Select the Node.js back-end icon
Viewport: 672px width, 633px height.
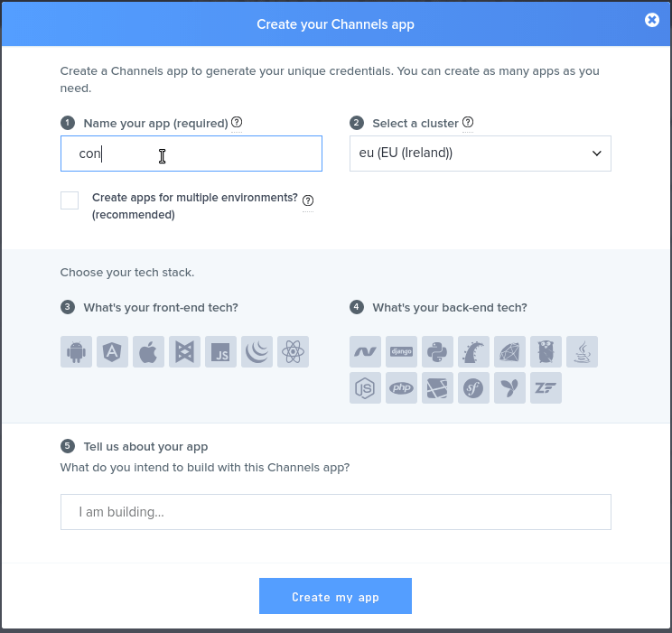pos(365,388)
